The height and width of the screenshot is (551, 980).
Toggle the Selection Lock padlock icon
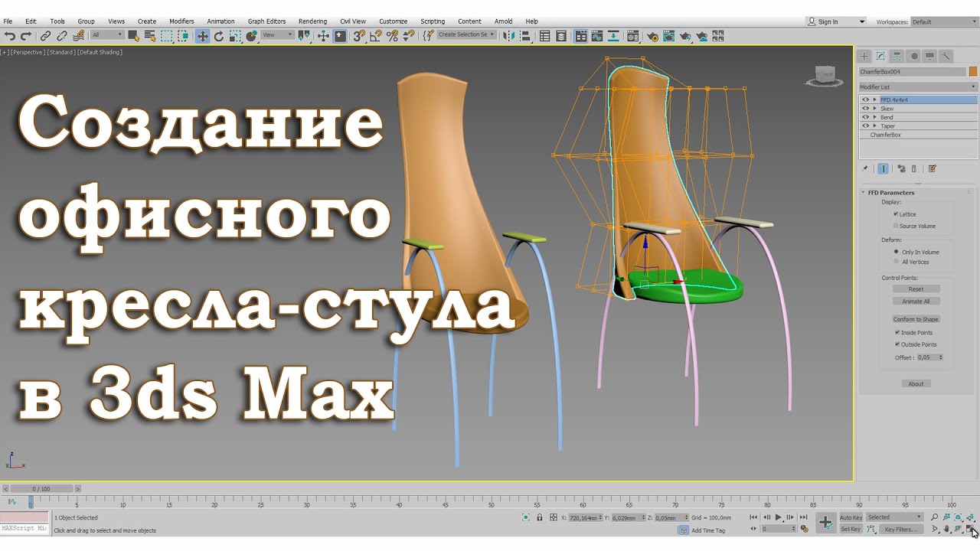[540, 517]
